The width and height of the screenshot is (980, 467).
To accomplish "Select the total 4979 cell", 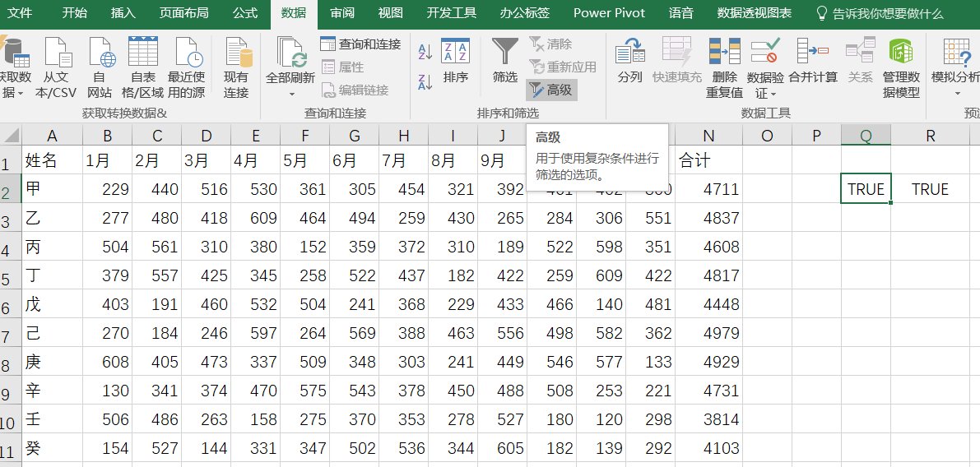I will pyautogui.click(x=708, y=333).
